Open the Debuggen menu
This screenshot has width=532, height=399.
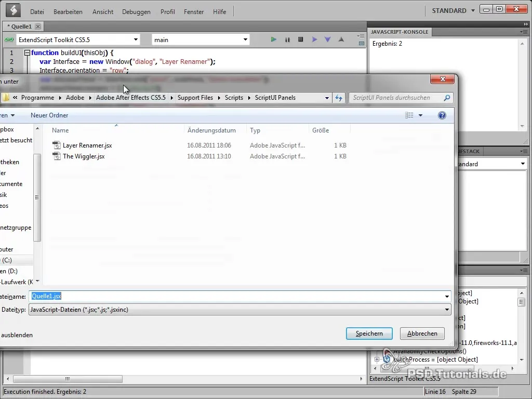(x=136, y=11)
